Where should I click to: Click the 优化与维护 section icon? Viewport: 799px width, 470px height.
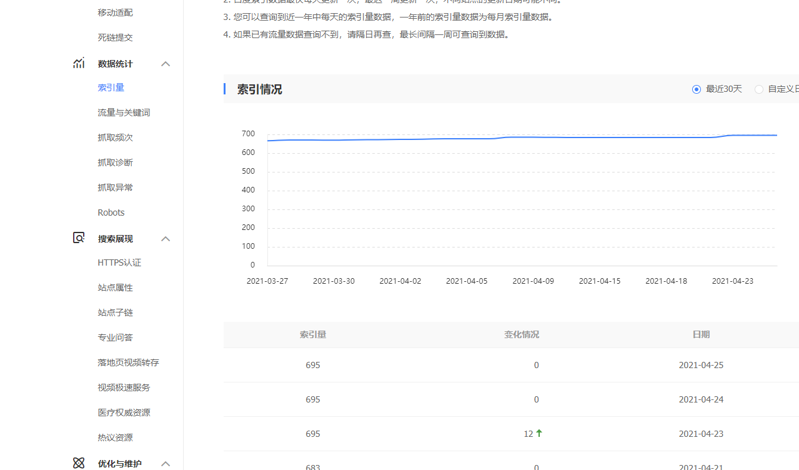coord(78,463)
